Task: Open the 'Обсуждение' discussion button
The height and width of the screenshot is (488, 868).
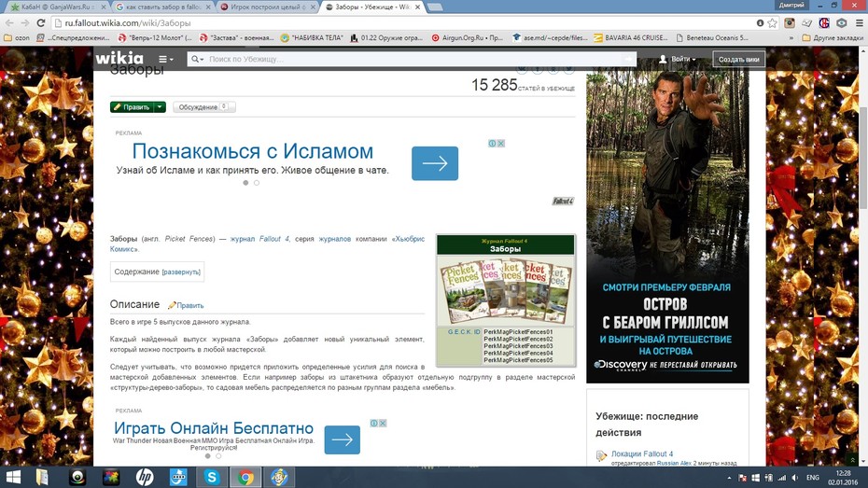Action: (203, 106)
